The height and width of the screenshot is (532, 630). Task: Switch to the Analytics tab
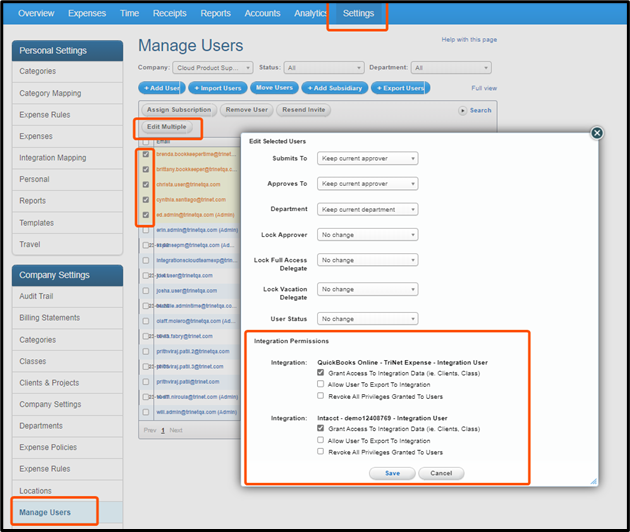coord(310,14)
